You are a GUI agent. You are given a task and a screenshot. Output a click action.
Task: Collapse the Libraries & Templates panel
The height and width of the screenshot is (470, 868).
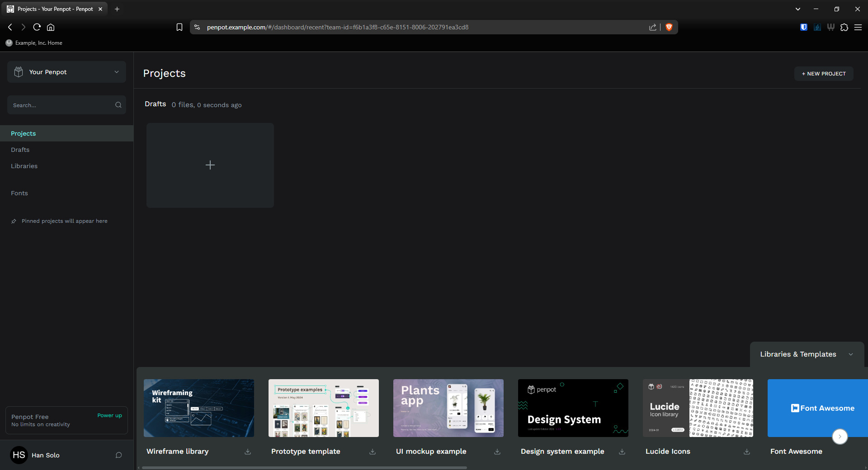click(851, 354)
